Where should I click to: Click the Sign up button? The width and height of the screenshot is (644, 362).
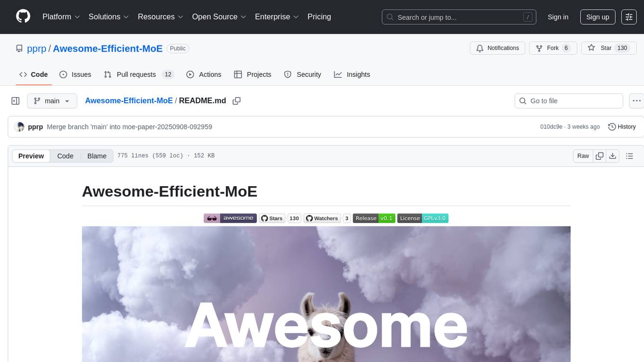[x=598, y=17]
